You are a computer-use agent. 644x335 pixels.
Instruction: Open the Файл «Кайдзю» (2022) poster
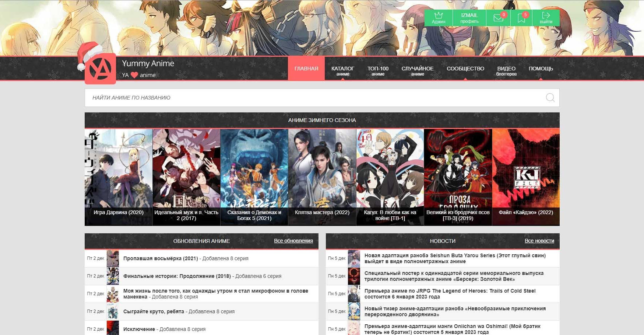click(x=526, y=177)
